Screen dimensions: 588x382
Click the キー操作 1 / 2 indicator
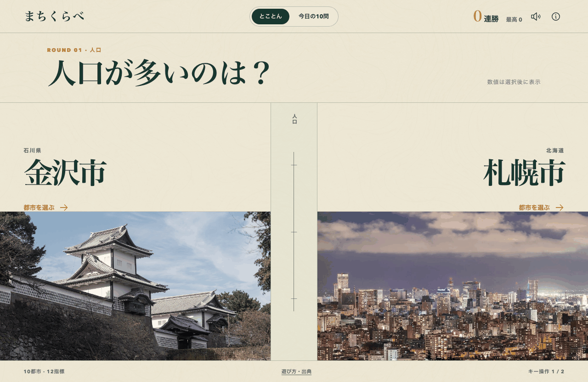tap(546, 371)
